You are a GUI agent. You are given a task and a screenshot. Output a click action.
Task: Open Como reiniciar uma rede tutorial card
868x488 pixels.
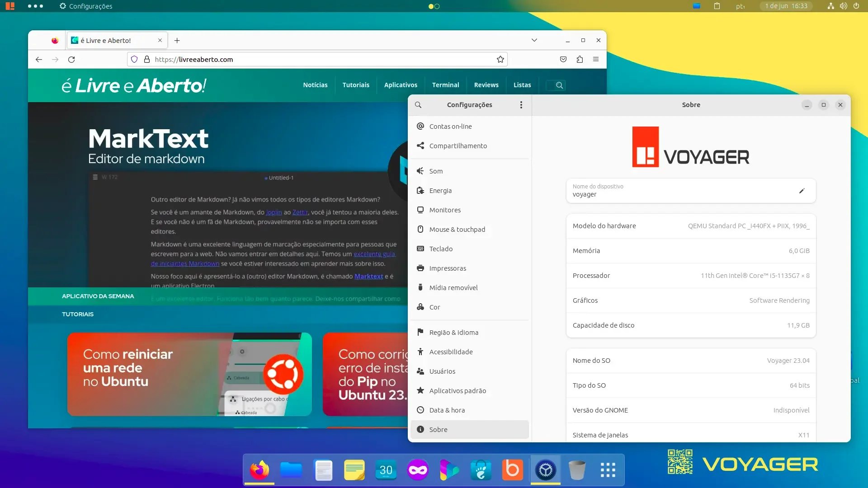pyautogui.click(x=189, y=374)
